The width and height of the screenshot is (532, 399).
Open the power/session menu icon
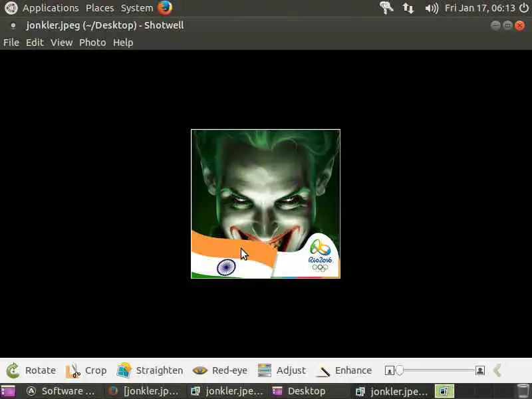524,8
